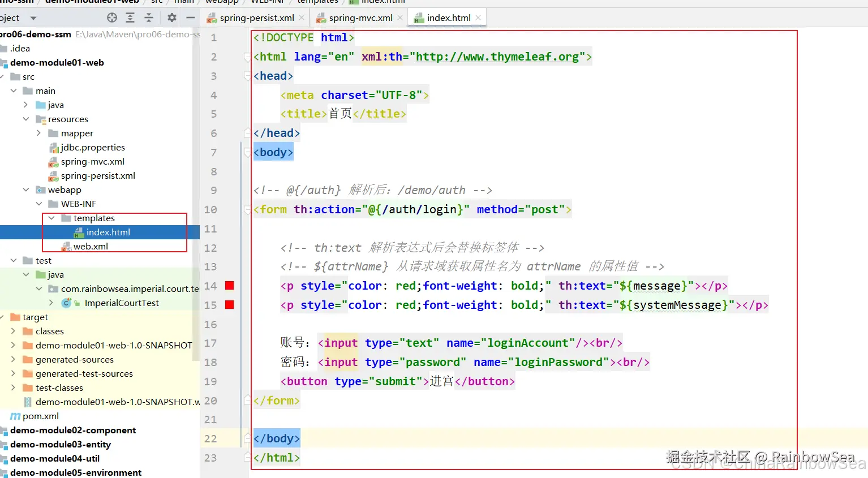868x478 pixels.
Task: Open pom.xml file
Action: (41, 416)
